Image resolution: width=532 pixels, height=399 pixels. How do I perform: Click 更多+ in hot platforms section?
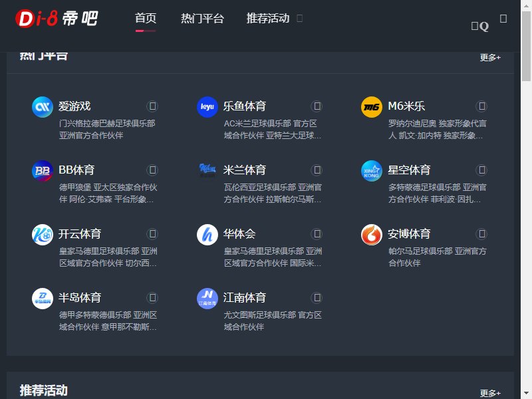point(490,58)
